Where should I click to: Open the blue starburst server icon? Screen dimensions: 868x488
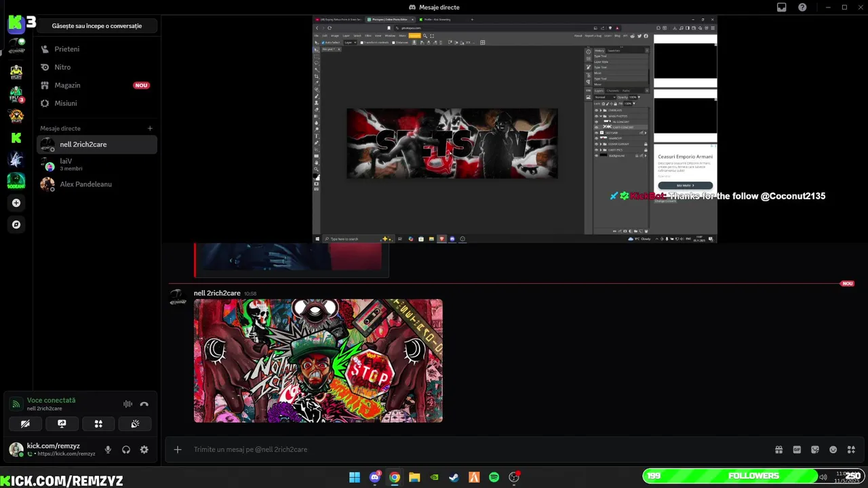(x=16, y=159)
